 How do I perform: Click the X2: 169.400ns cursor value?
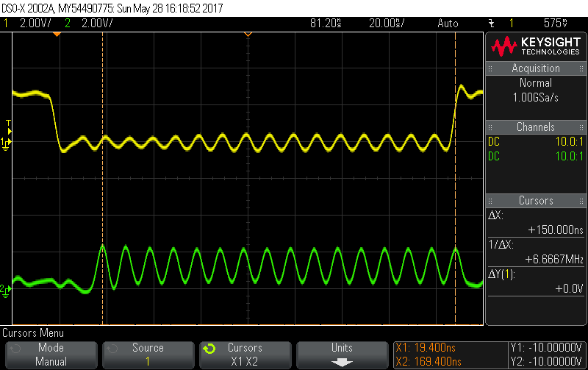429,362
